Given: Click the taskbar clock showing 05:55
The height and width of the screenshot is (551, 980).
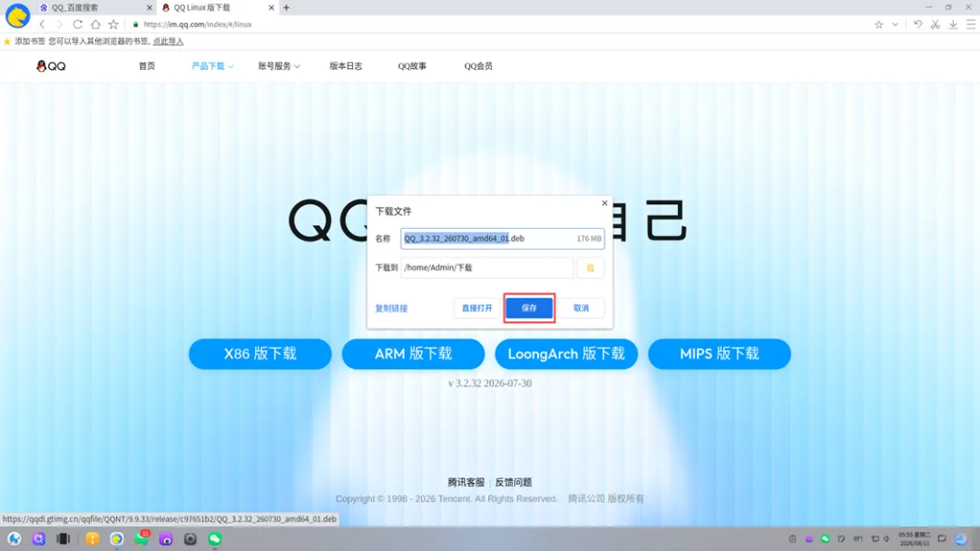Looking at the screenshot, I should 915,538.
